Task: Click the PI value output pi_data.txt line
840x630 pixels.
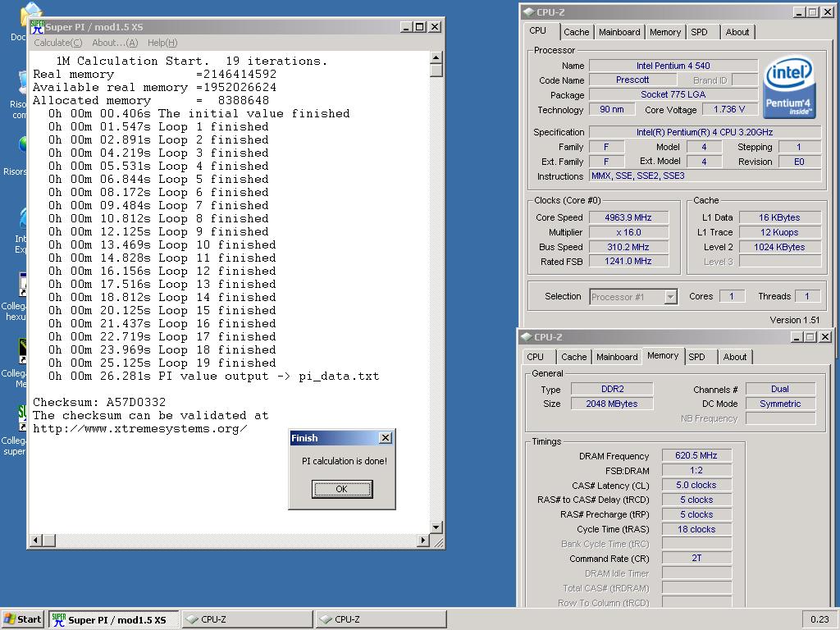Action: [213, 376]
